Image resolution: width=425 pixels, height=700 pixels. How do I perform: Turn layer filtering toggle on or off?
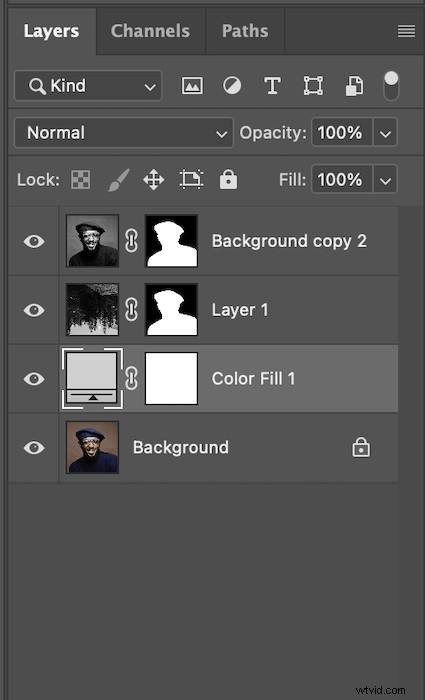coord(391,86)
